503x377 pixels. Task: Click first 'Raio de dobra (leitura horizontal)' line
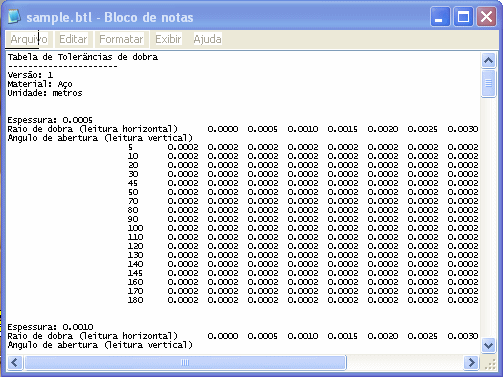coord(93,129)
